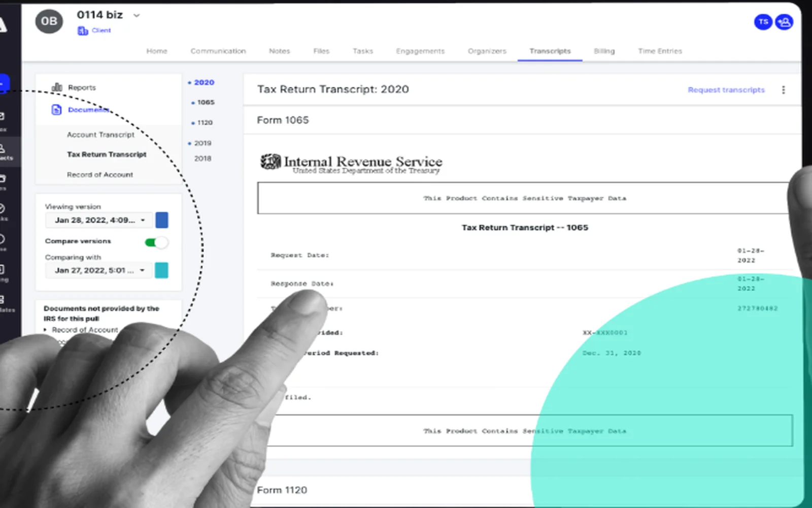Click the Form 1065 section heading
This screenshot has height=508, width=812.
pyautogui.click(x=283, y=120)
